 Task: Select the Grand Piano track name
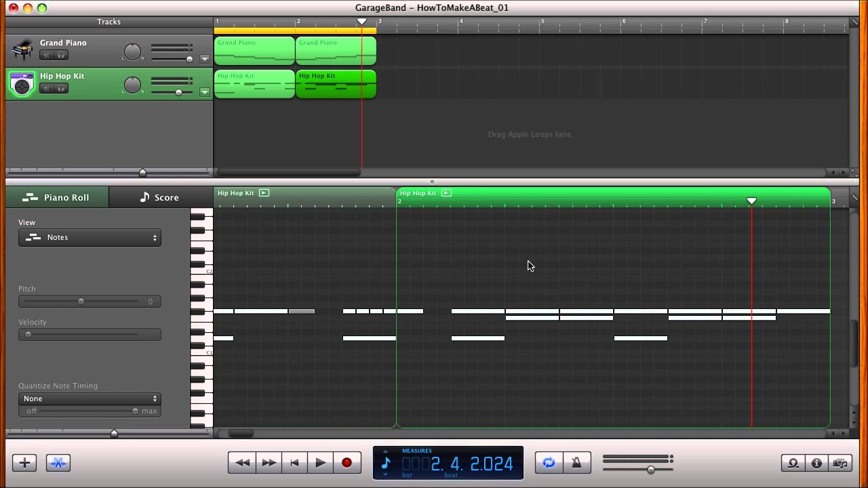(x=63, y=43)
